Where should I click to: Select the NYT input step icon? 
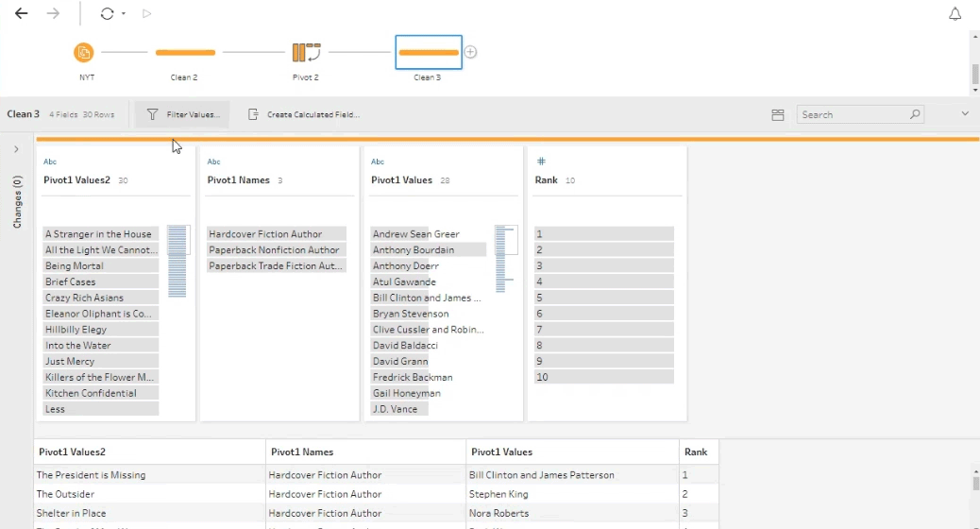[84, 53]
